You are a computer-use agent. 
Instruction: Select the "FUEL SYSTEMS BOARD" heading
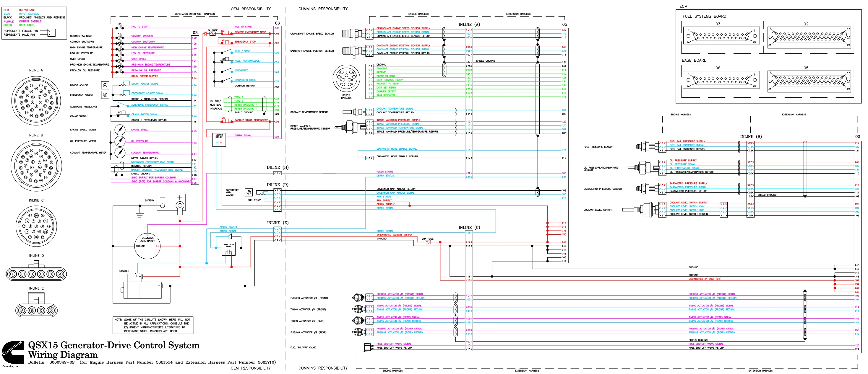(704, 16)
